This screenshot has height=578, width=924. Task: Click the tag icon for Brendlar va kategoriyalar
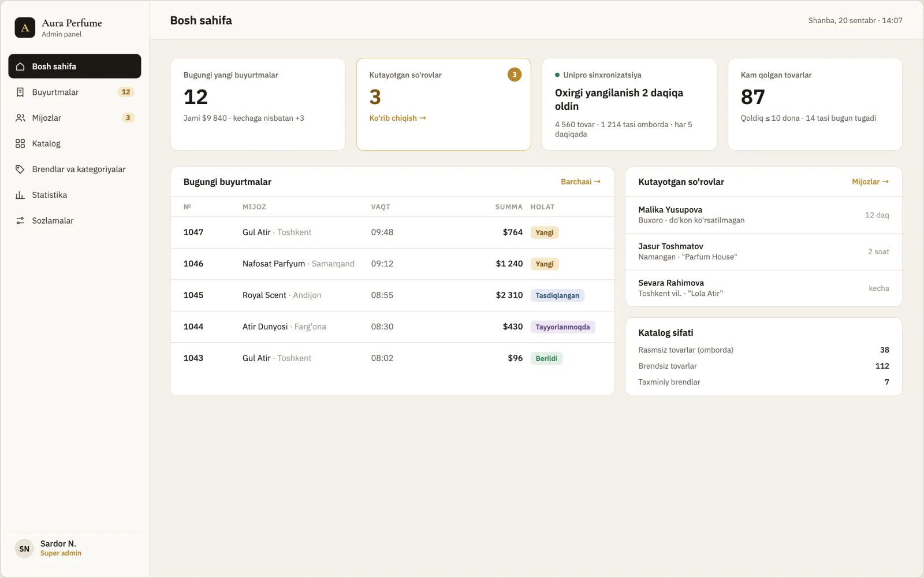pyautogui.click(x=20, y=169)
